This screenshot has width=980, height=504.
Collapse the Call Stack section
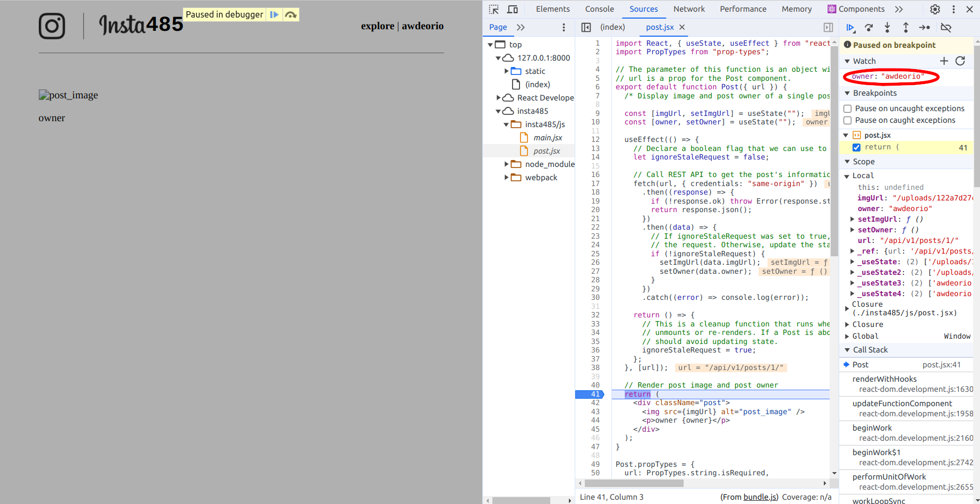pos(847,350)
